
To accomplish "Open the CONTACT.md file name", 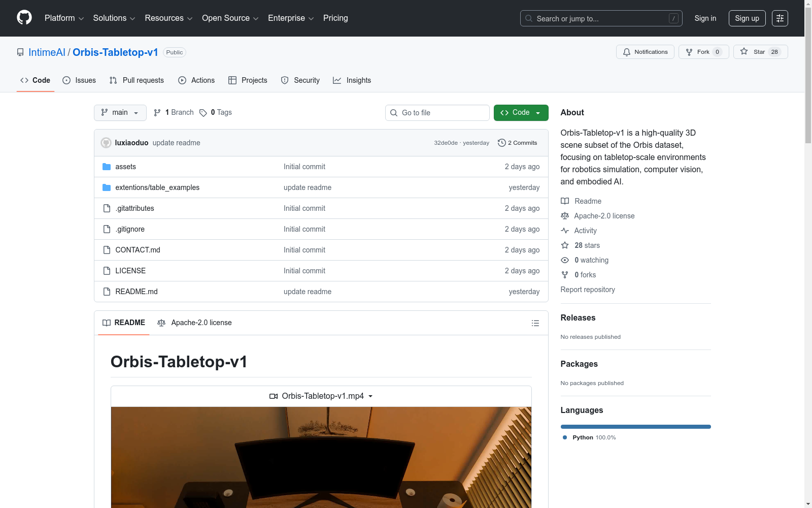I will [138, 250].
